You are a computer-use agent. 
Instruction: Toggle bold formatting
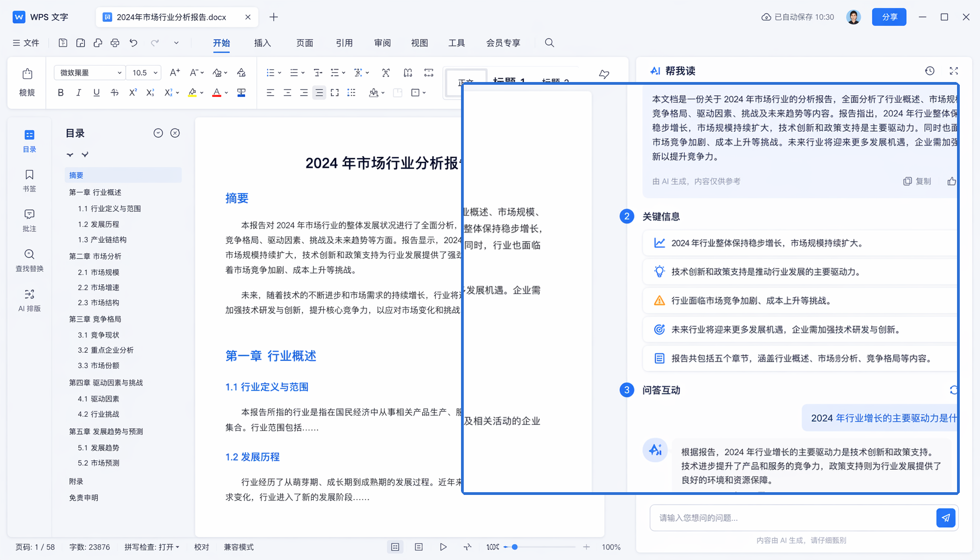tap(61, 93)
